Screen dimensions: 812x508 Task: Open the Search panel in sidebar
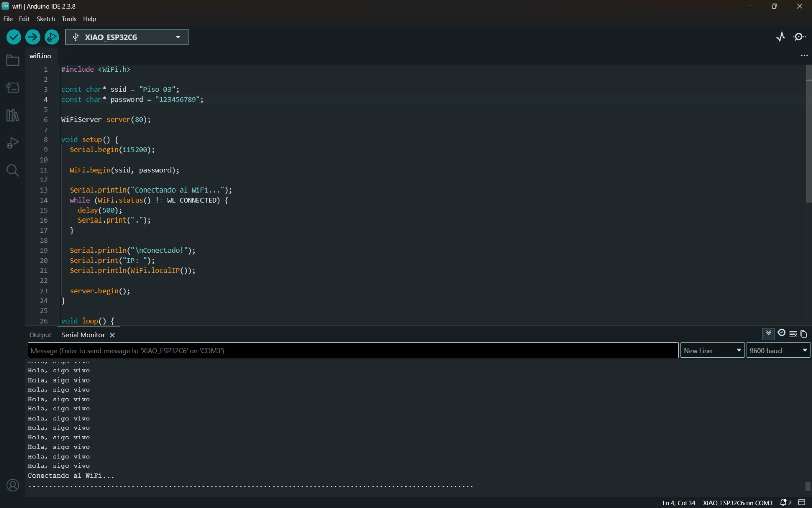pyautogui.click(x=12, y=170)
